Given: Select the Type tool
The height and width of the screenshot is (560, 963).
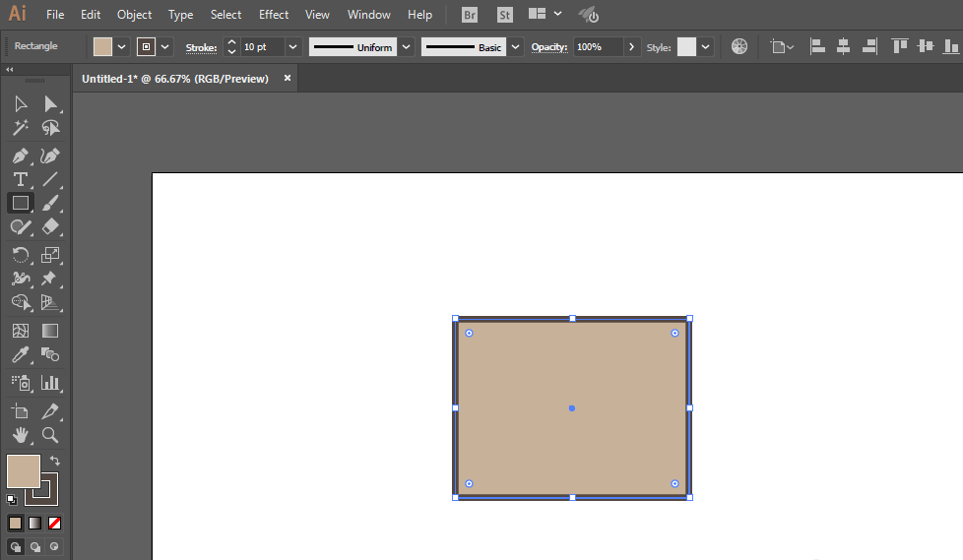Looking at the screenshot, I should tap(20, 179).
